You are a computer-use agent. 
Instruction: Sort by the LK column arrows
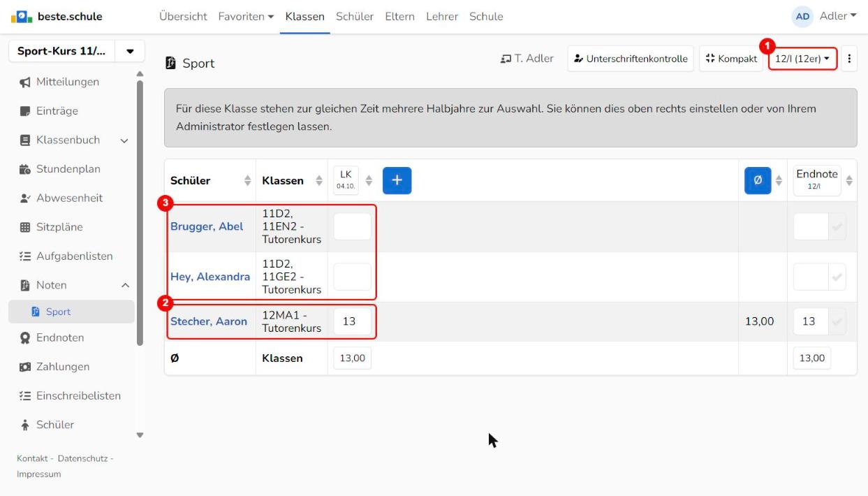(370, 181)
